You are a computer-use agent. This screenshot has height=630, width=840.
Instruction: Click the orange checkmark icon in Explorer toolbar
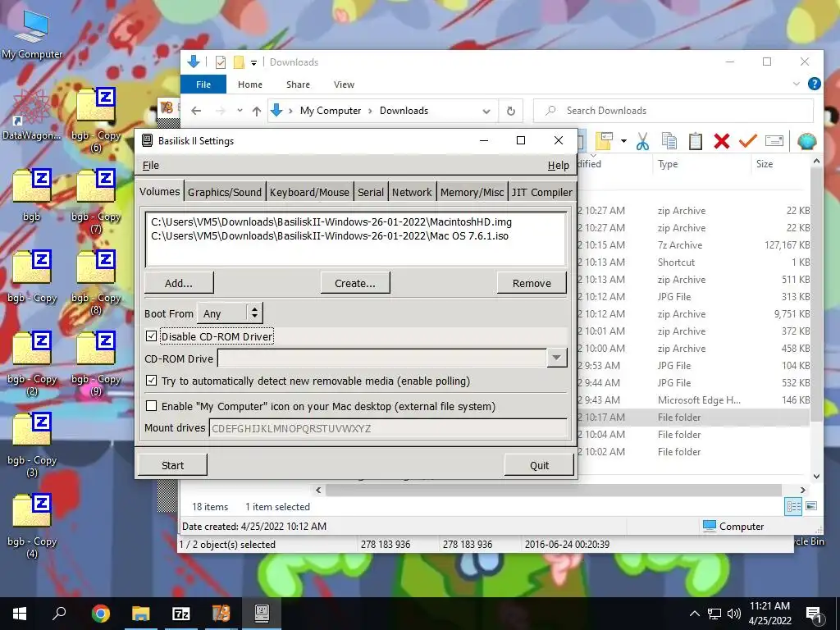[748, 141]
